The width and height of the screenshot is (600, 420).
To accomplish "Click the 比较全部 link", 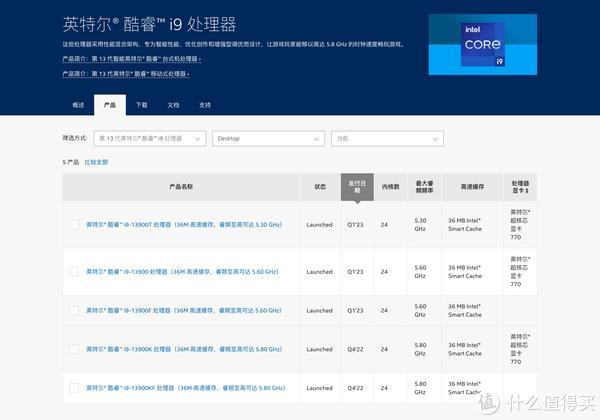I will pos(96,162).
